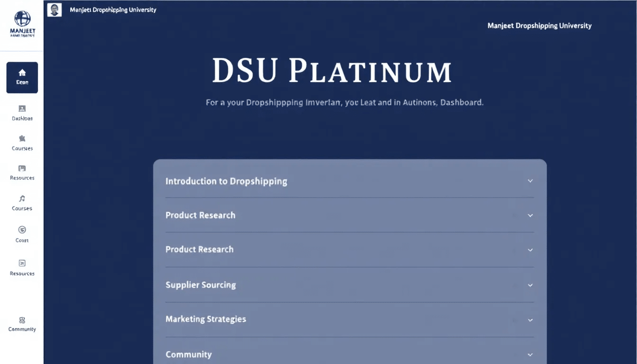Click the DSU Platinum heading
637x364 pixels.
[x=332, y=71]
